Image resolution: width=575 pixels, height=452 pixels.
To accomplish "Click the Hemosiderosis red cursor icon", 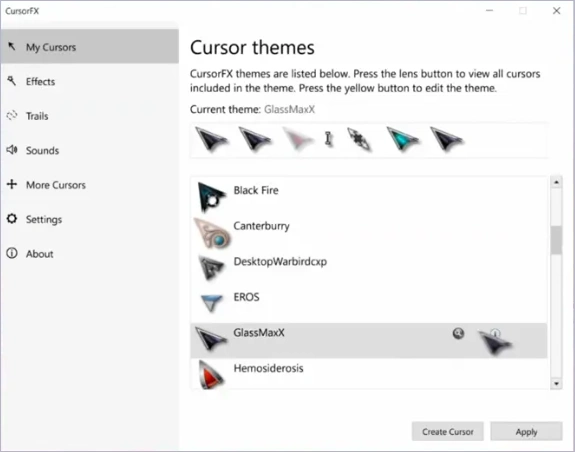I will 211,375.
